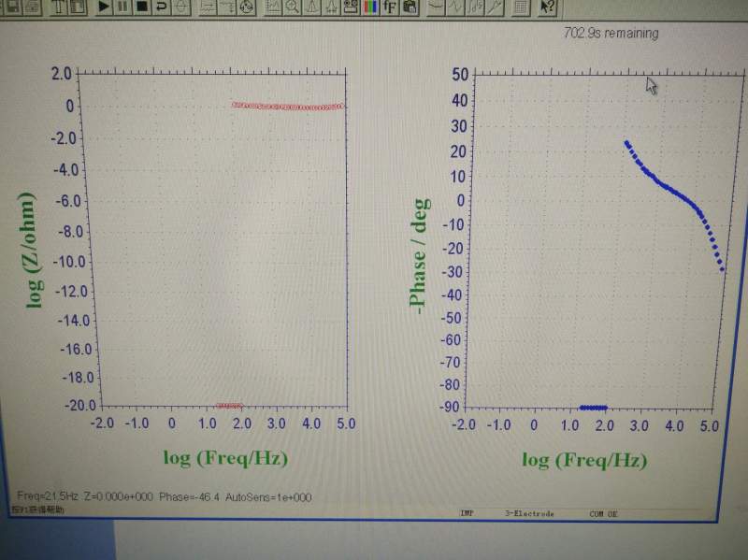Click the 'COM OE' status bar entry
Viewport: 748px width, 560px height.
click(x=603, y=514)
